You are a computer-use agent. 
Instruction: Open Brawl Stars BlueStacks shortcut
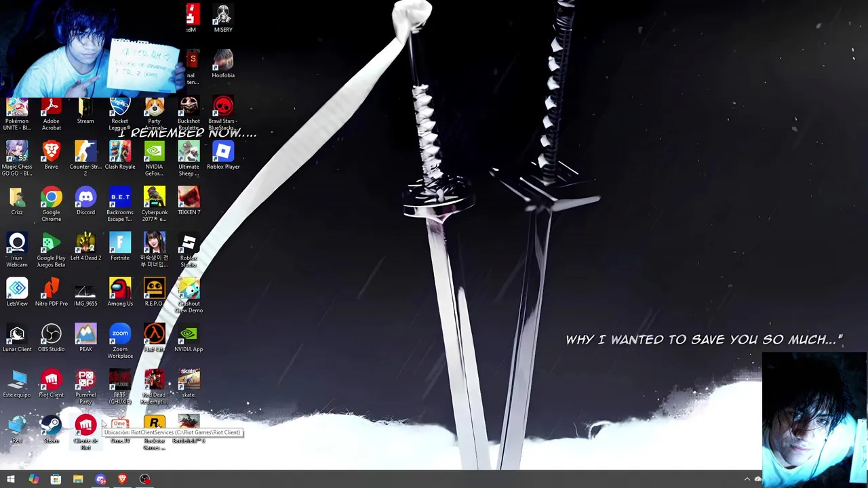[x=223, y=114]
